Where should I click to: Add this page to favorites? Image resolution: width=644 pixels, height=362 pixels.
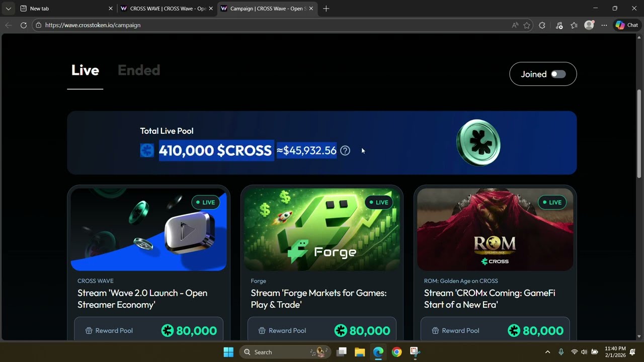click(527, 25)
